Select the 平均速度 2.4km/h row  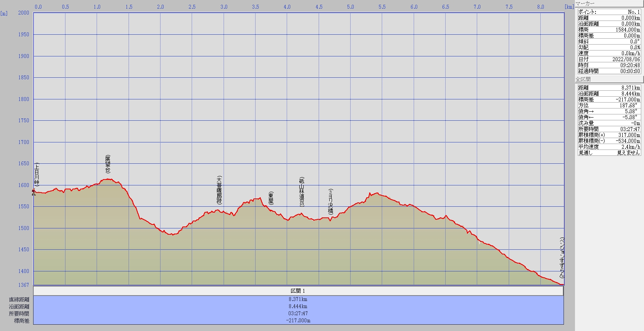click(609, 147)
